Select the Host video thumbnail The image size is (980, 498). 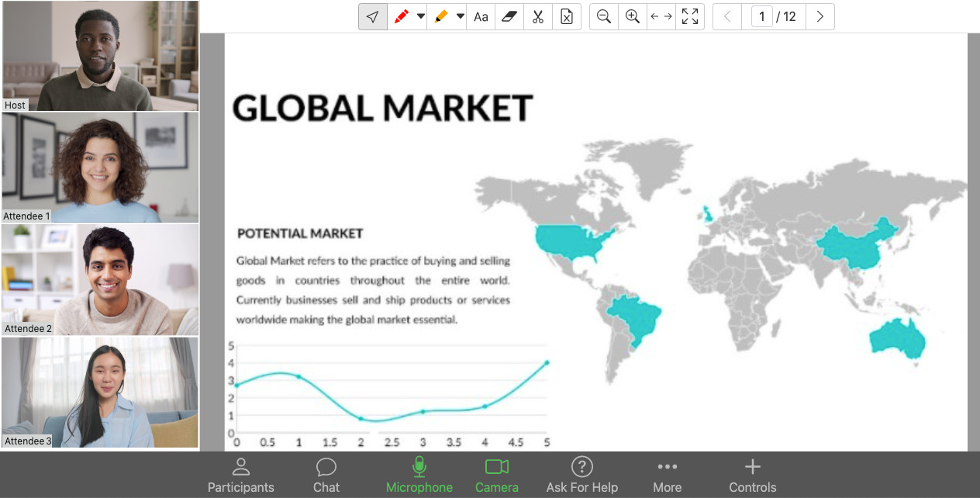(x=100, y=56)
